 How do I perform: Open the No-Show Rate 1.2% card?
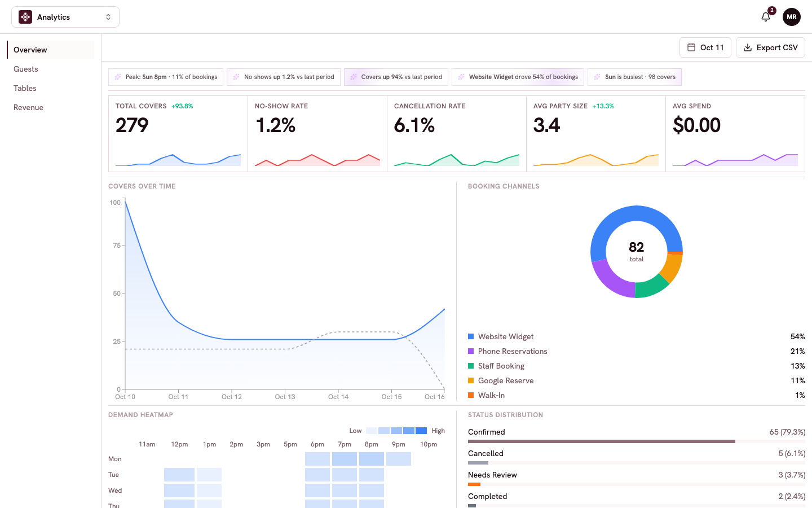coord(317,134)
